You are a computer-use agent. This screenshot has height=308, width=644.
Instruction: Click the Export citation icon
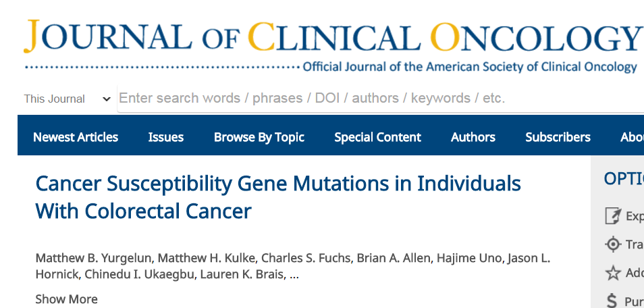point(613,216)
